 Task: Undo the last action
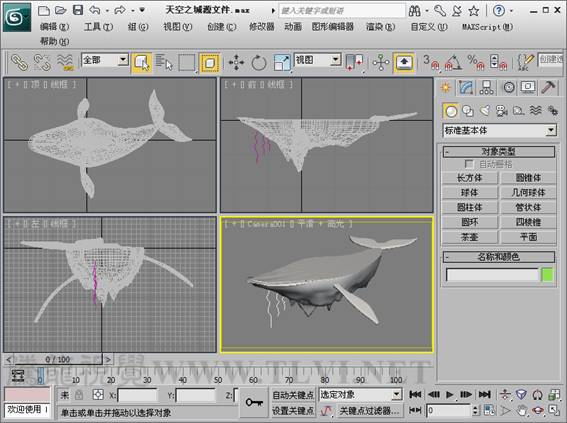click(95, 10)
